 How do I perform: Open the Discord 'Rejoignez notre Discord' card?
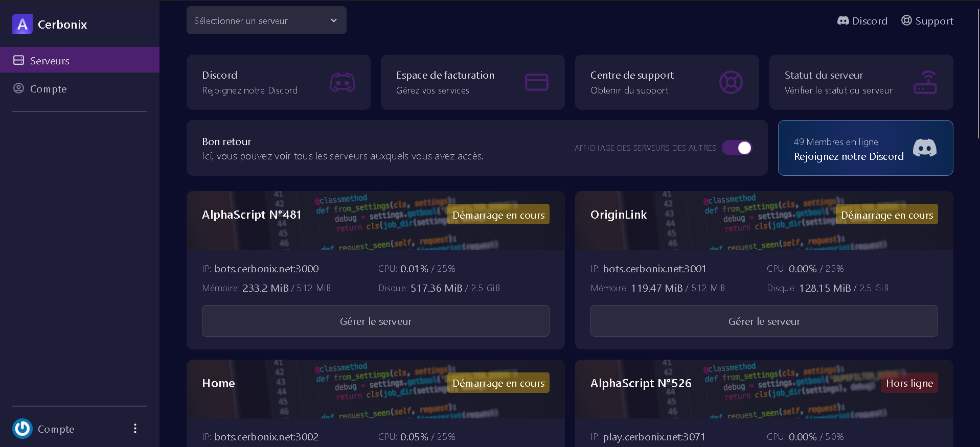pyautogui.click(x=279, y=82)
